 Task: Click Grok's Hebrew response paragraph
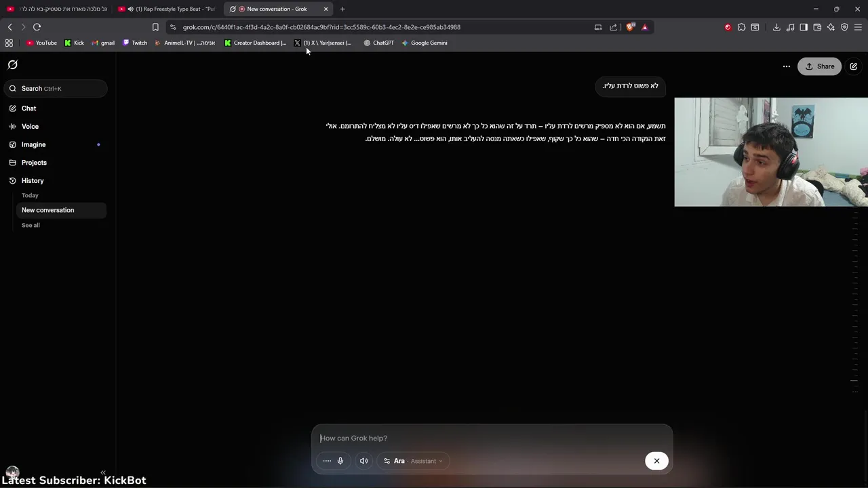496,132
